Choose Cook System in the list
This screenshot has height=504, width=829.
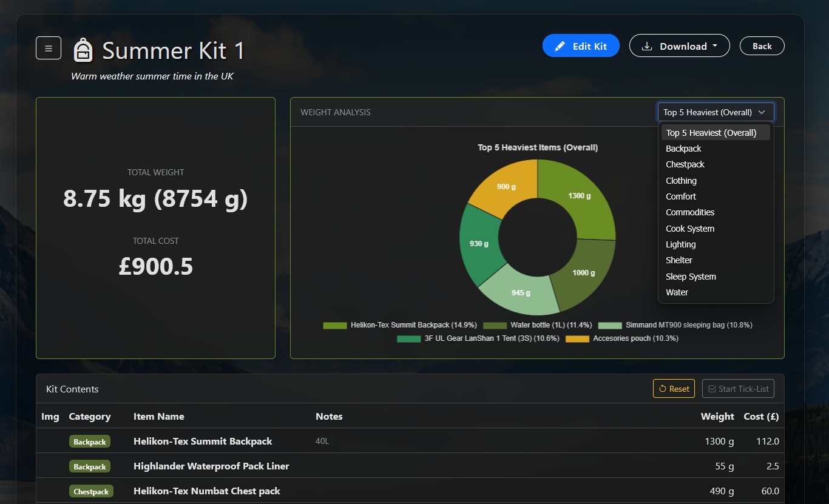click(689, 229)
